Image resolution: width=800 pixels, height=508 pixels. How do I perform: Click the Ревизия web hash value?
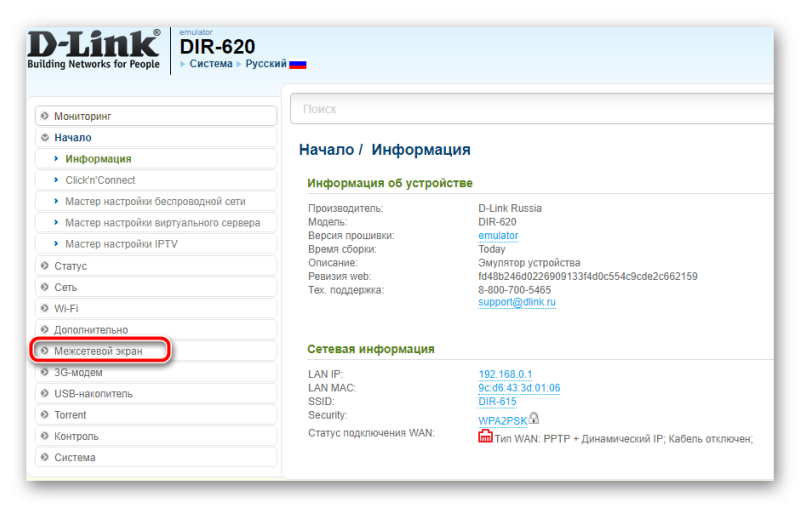pyautogui.click(x=588, y=276)
